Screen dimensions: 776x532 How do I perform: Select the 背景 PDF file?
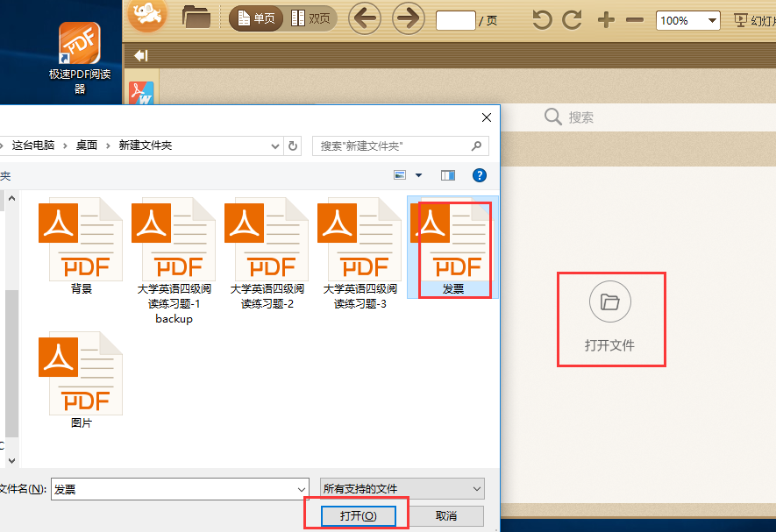[81, 246]
